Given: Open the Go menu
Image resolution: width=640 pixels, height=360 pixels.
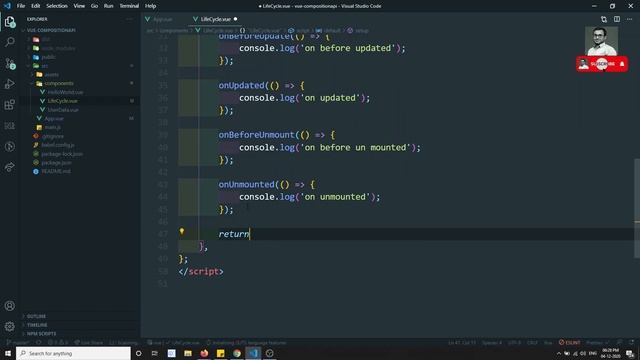Looking at the screenshot, I should tap(94, 6).
